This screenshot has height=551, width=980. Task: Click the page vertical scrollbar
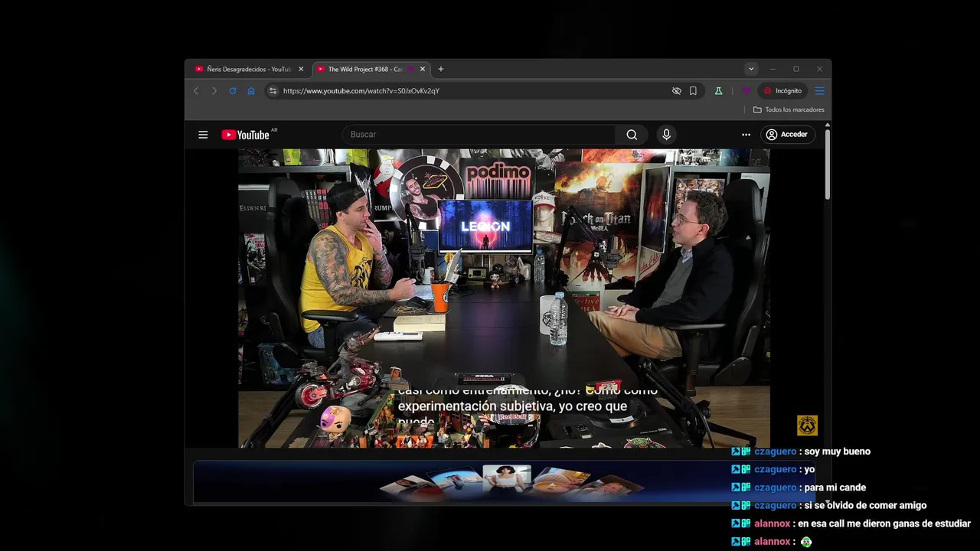coord(828,165)
